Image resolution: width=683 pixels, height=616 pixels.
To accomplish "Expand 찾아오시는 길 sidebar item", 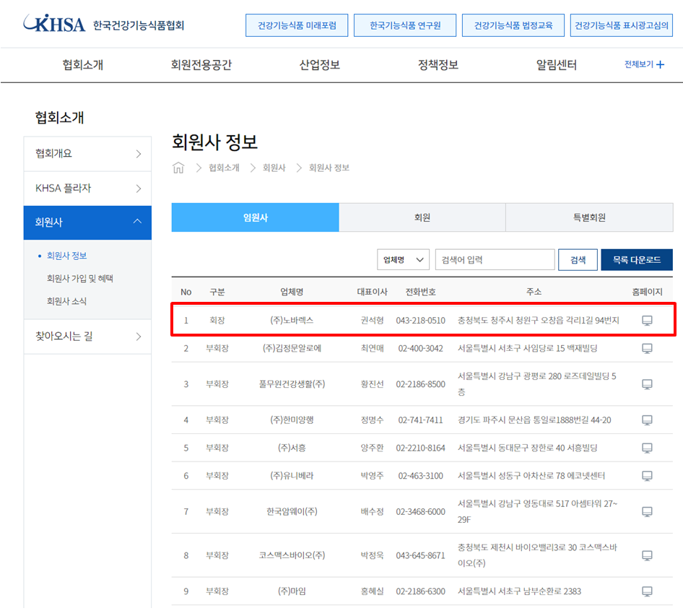I will click(87, 337).
